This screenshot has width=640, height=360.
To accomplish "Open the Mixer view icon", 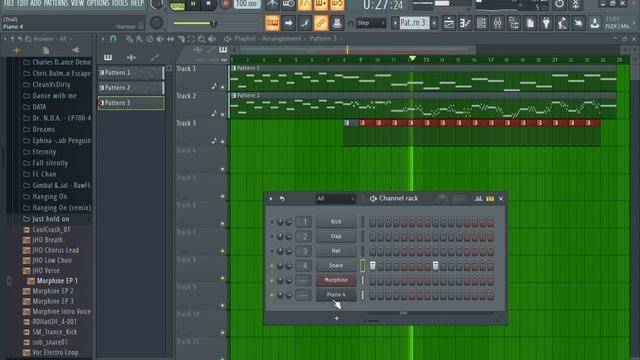I will 498,23.
